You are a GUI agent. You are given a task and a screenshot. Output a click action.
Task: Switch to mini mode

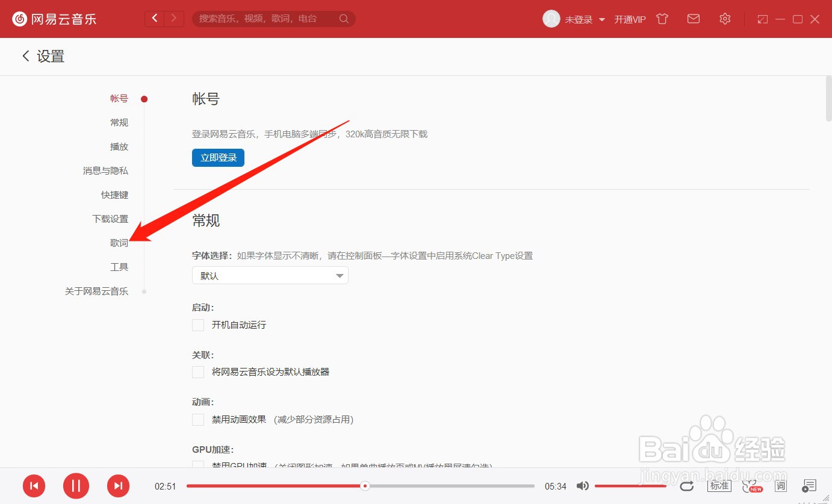tap(762, 19)
